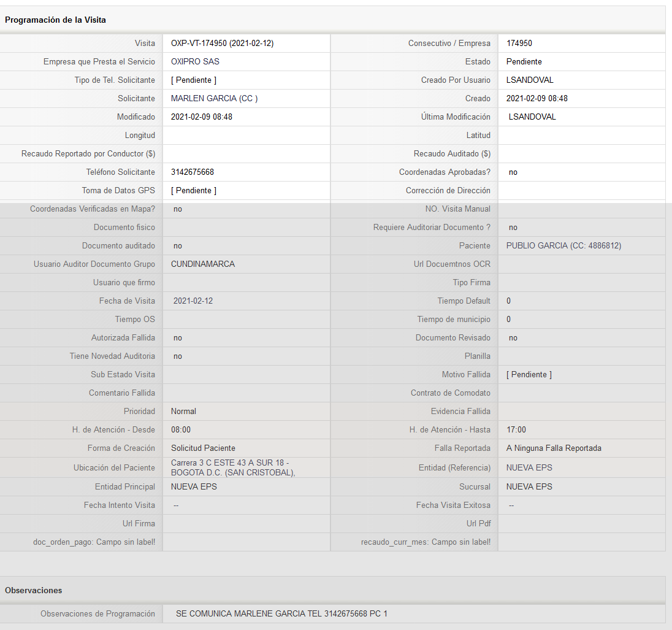The image size is (672, 630).
Task: Click the Prioridad value Normal
Action: (183, 412)
